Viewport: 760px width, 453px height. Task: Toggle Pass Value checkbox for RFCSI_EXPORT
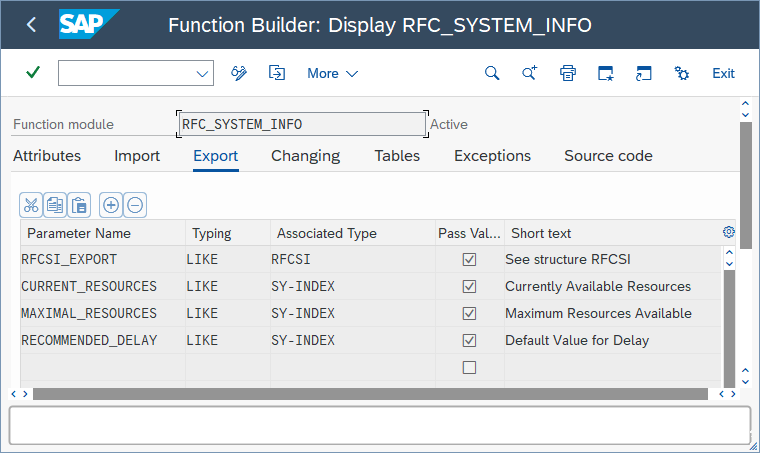point(469,260)
